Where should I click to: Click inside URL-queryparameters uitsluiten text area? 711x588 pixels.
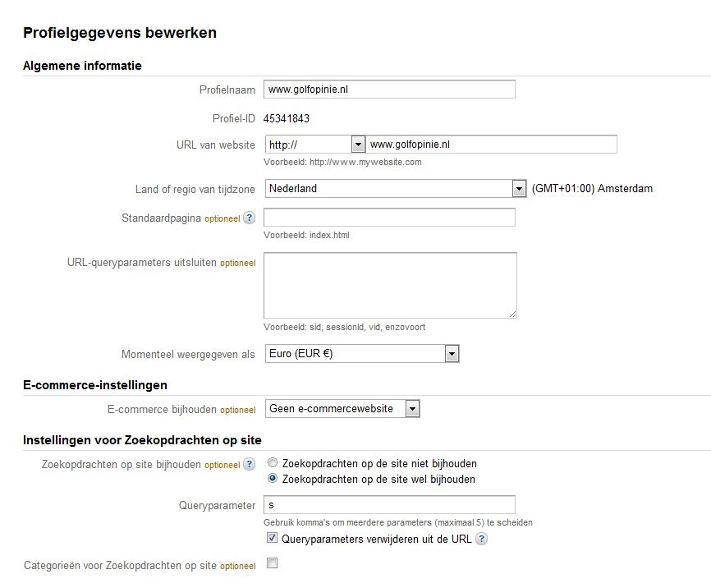[390, 286]
